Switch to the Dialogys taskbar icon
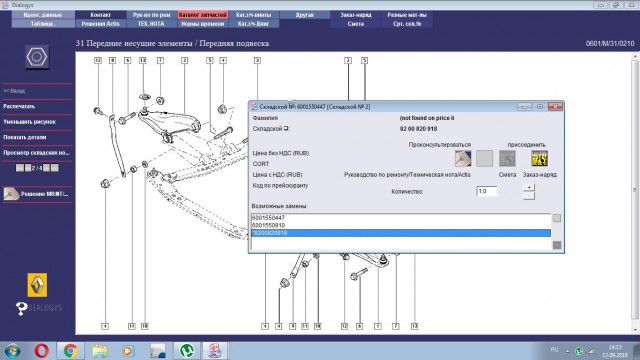 (x=215, y=351)
